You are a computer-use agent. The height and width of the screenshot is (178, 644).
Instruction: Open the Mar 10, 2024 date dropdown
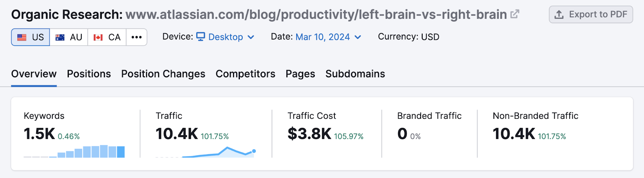click(x=323, y=37)
